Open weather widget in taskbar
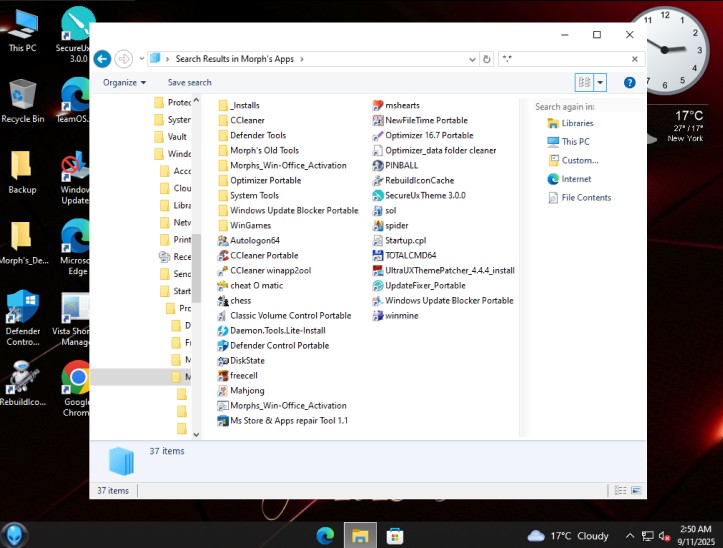This screenshot has height=548, width=723. pos(568,536)
